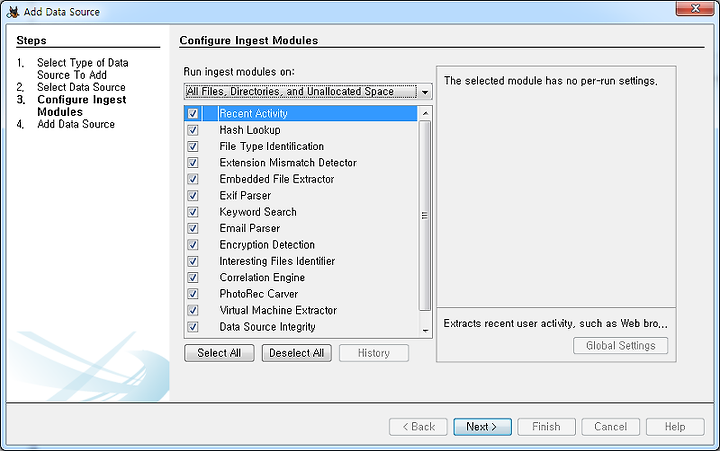Cancel the Add Data Source wizard
Image resolution: width=720 pixels, height=451 pixels.
click(x=611, y=427)
